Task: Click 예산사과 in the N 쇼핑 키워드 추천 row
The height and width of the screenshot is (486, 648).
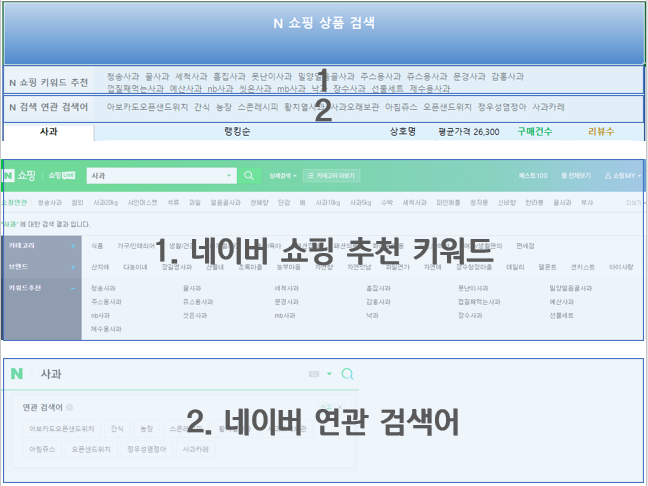Action: 186,88
